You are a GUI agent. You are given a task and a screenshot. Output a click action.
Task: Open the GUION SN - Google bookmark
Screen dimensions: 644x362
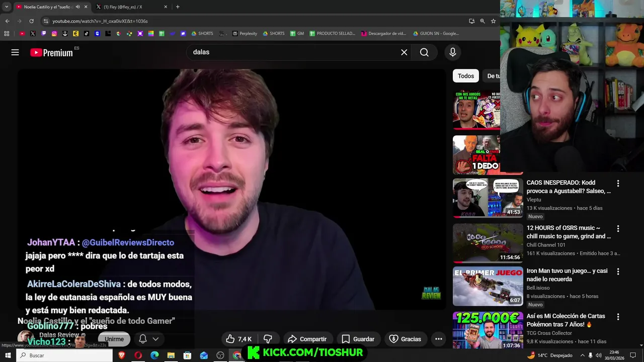click(x=436, y=34)
